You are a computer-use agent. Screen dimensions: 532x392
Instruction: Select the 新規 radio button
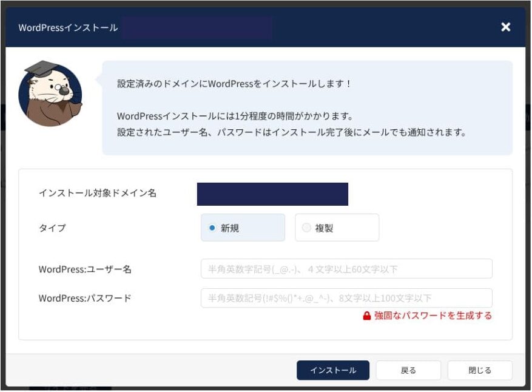(212, 228)
